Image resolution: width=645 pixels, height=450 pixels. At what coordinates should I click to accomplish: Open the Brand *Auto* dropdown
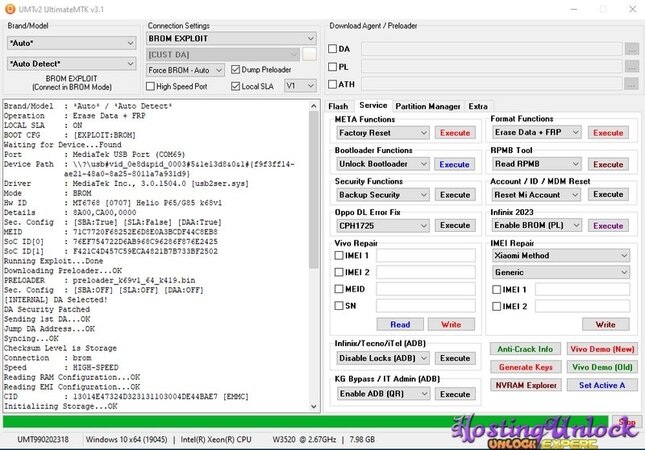click(70, 43)
